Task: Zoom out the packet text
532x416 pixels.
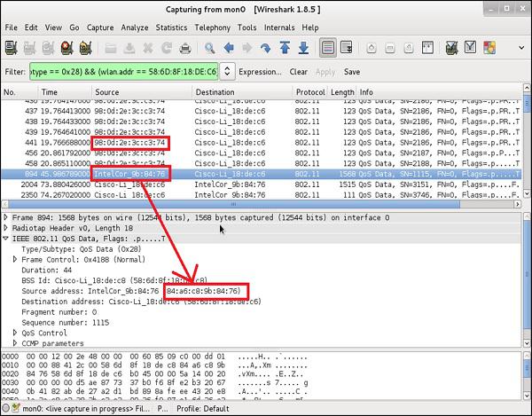Action: [390, 48]
